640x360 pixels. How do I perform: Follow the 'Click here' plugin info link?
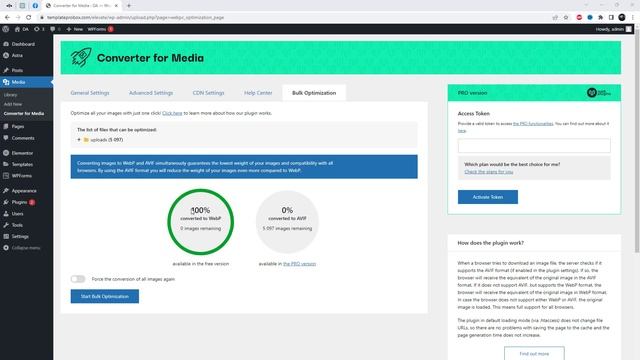pos(172,113)
